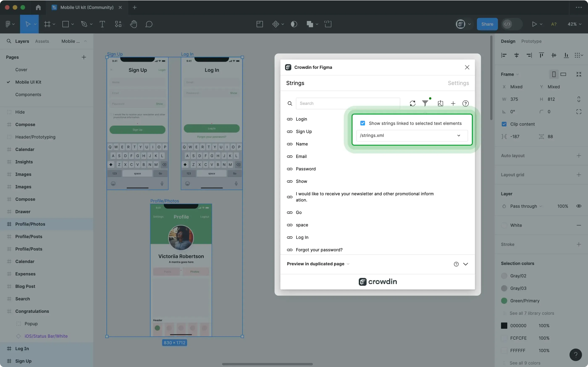Click the Share button
The width and height of the screenshot is (588, 367).
[487, 24]
